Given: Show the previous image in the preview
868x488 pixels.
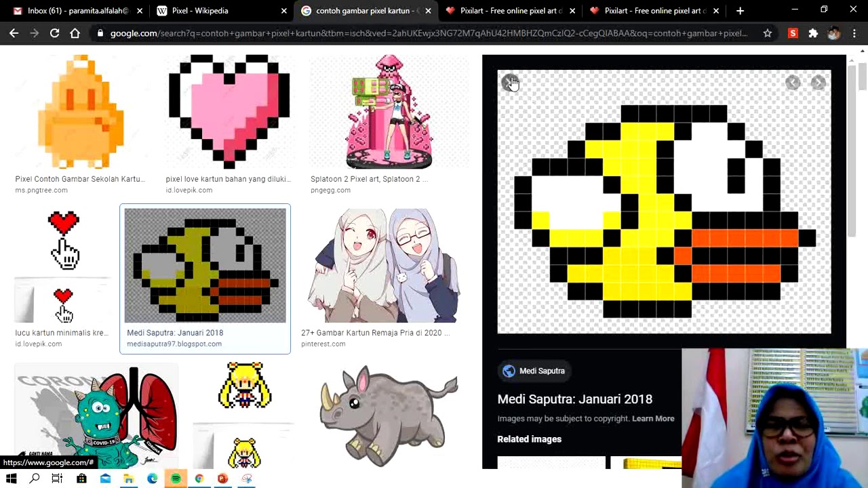Looking at the screenshot, I should pos(793,83).
